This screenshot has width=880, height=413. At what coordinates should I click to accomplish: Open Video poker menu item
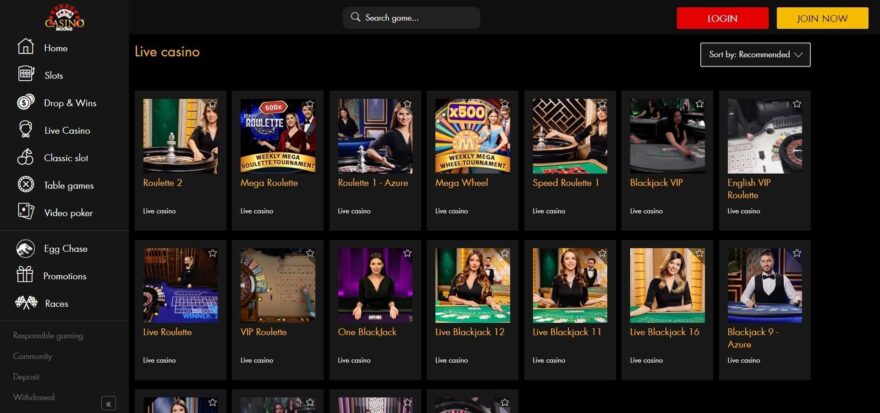coord(68,213)
